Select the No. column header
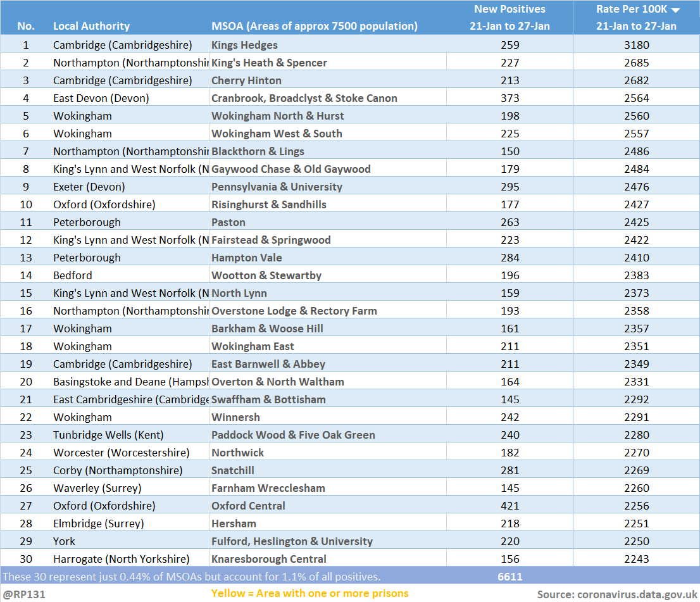The height and width of the screenshot is (602, 700). click(26, 26)
